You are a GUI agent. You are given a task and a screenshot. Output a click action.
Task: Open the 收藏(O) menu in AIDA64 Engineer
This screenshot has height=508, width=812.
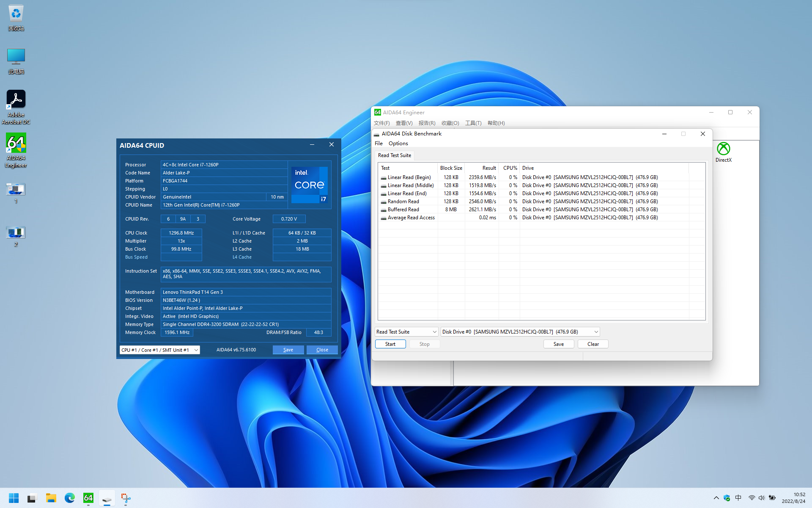[x=450, y=123]
